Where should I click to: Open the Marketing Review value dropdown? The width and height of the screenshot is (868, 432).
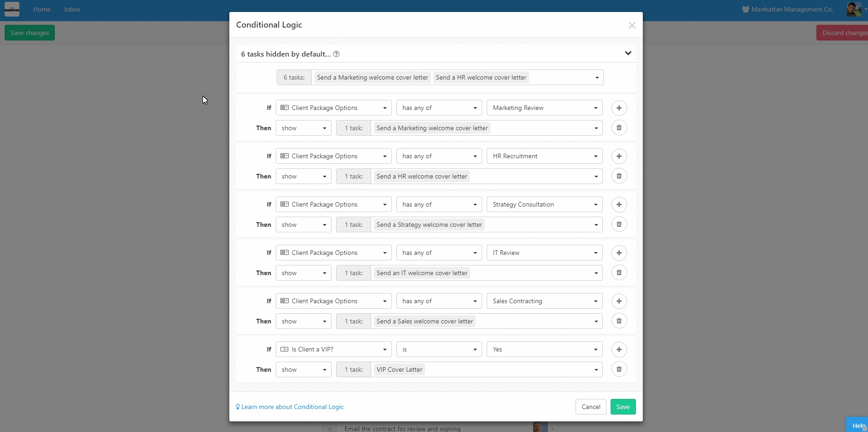pos(545,108)
